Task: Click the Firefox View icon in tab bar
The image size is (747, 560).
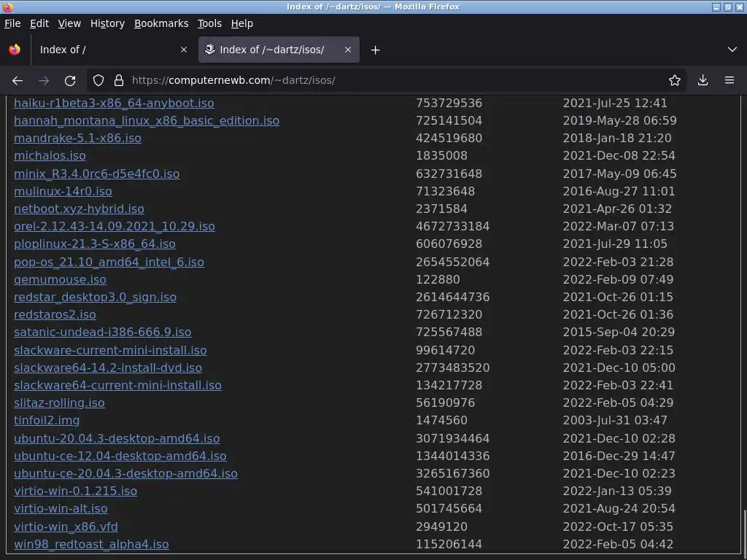Action: tap(15, 50)
